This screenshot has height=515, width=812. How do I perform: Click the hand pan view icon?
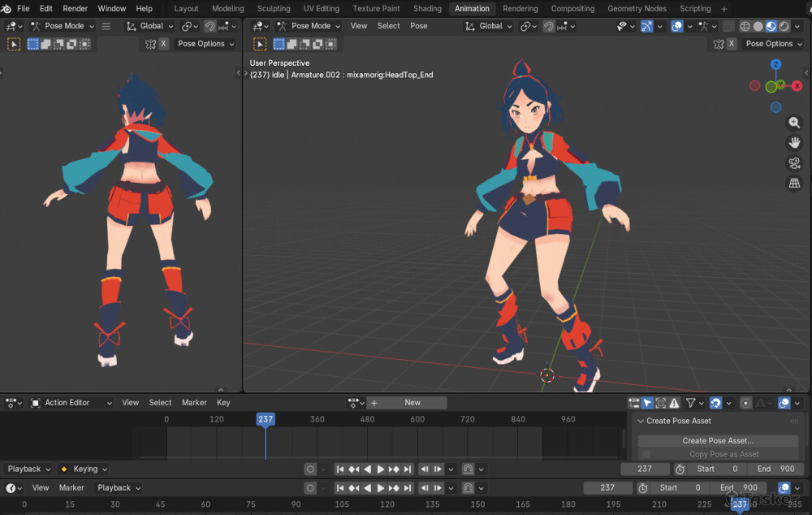coord(794,143)
